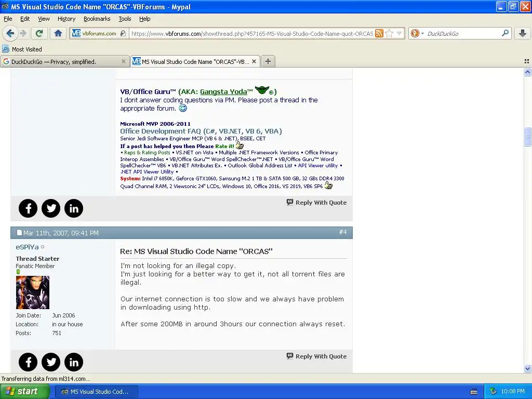
Task: Click the 10:08 PM system clock
Action: coord(513,392)
